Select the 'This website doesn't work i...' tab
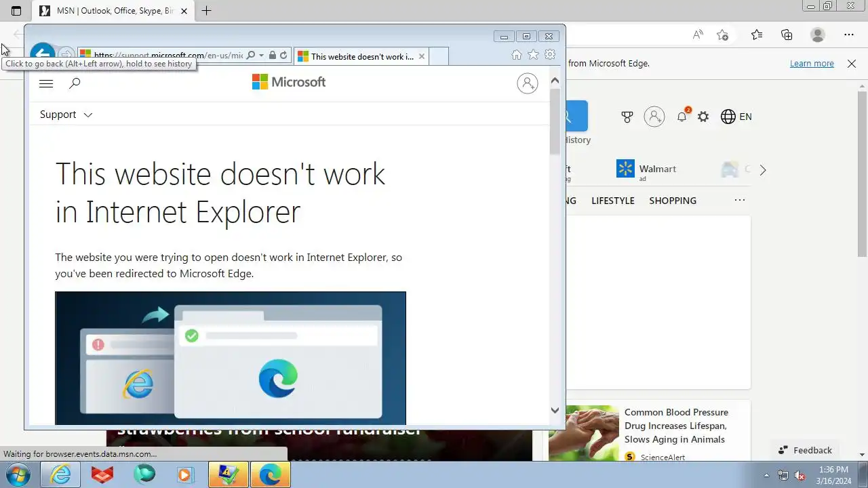868x488 pixels. coord(362,56)
